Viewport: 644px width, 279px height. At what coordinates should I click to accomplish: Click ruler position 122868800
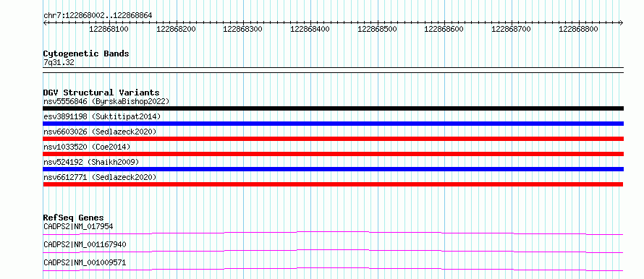(x=579, y=29)
